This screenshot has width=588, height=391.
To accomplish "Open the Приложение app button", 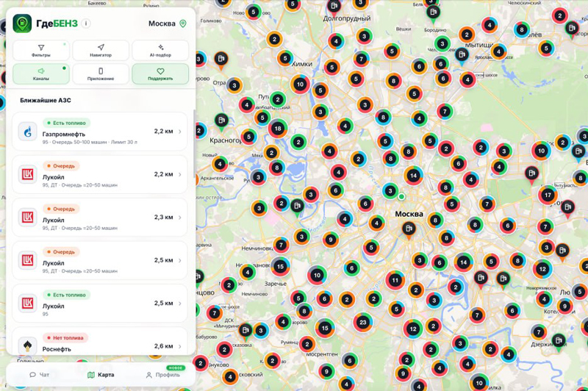I will pos(101,73).
